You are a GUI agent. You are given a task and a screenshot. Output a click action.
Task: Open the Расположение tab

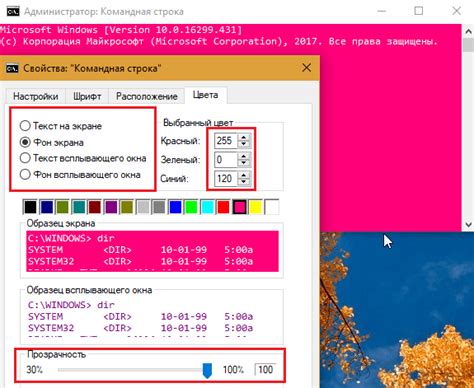click(147, 96)
